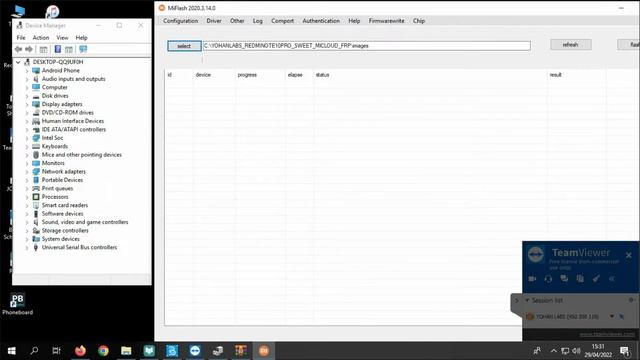The image size is (640, 360).
Task: Open Device Manager Action menu
Action: click(x=41, y=38)
